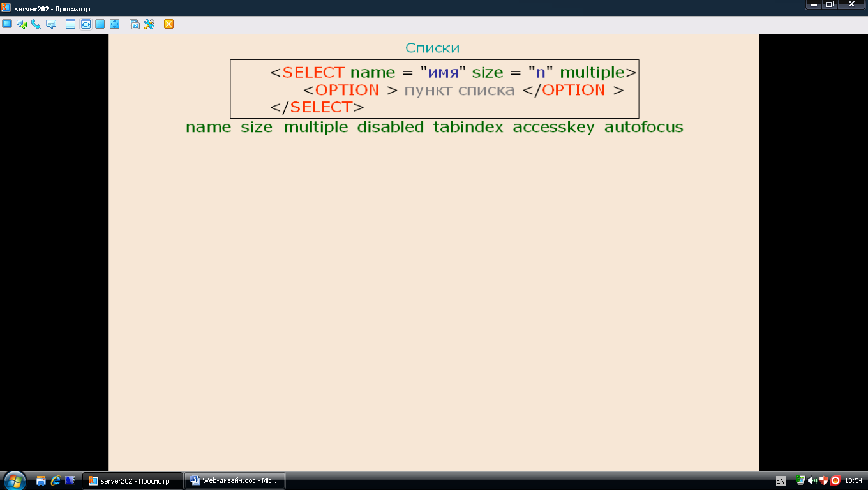Click the word tabindex in attribute list
This screenshot has height=490, width=868.
[468, 127]
